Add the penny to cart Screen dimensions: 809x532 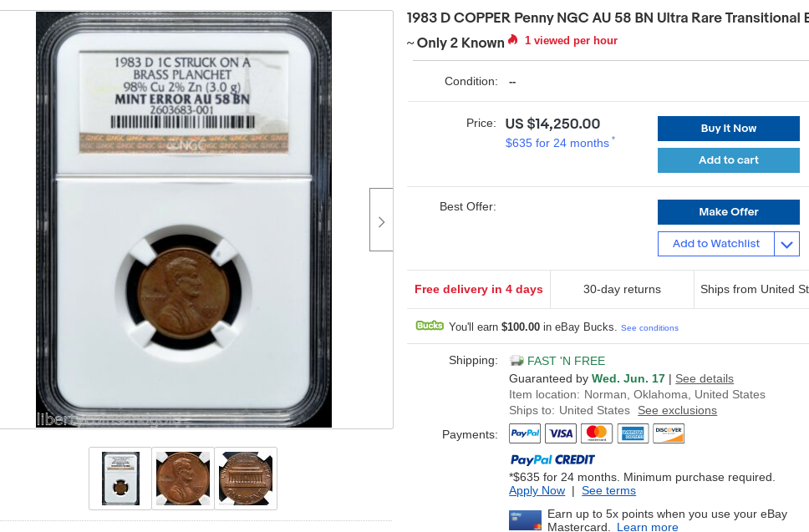pos(729,160)
